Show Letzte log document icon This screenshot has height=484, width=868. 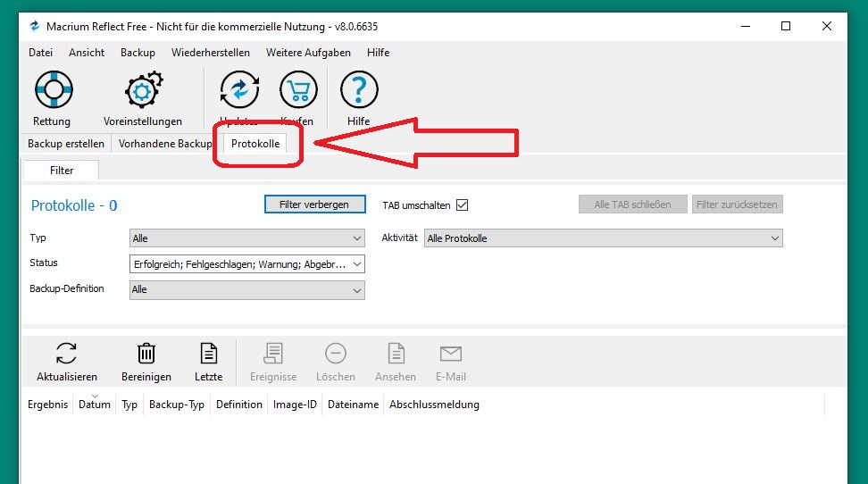coord(209,354)
